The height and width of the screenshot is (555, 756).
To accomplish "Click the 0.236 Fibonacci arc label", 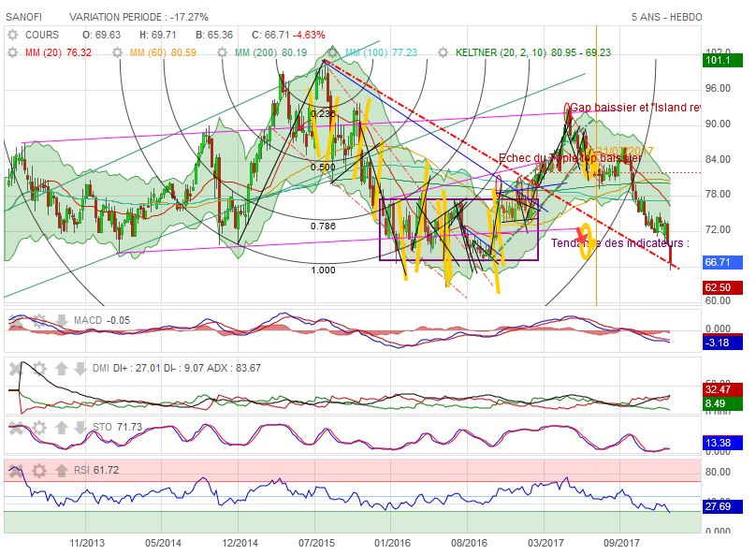I will 323,113.
